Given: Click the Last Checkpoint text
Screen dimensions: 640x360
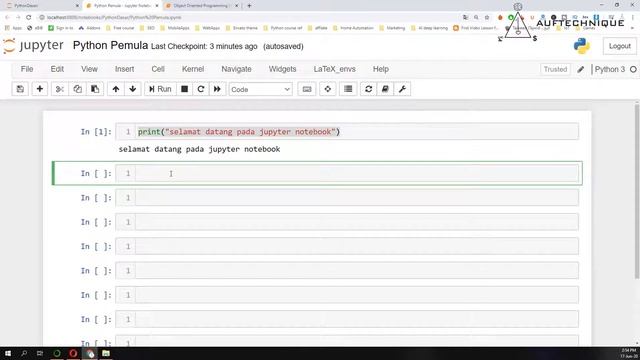Looking at the screenshot, I should pos(204,47).
